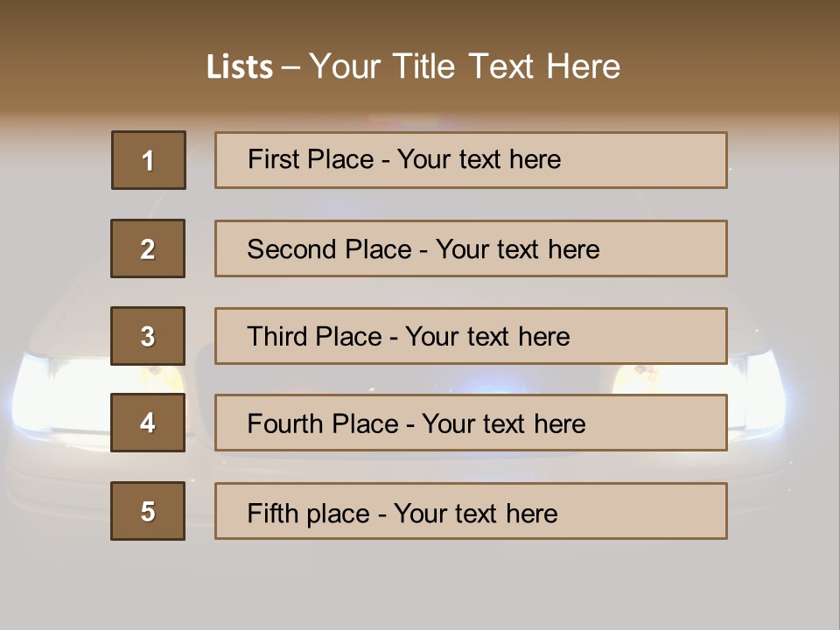Select the Fourth Place text box

point(471,423)
